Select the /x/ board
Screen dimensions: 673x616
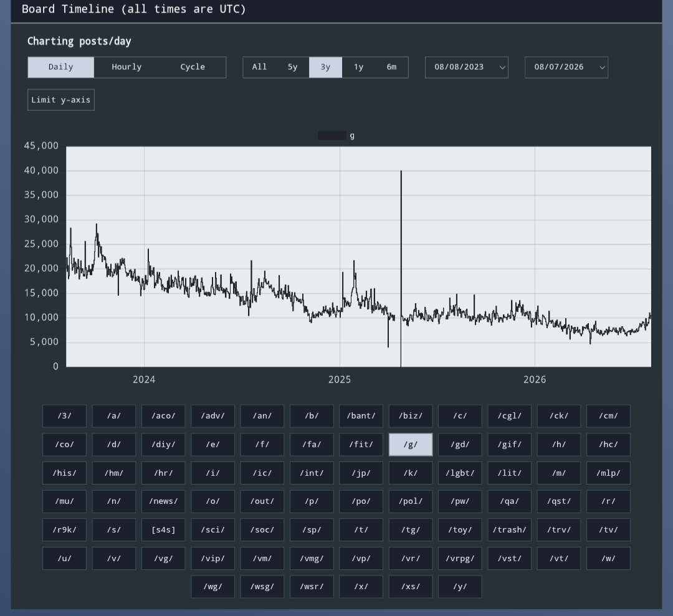(361, 587)
